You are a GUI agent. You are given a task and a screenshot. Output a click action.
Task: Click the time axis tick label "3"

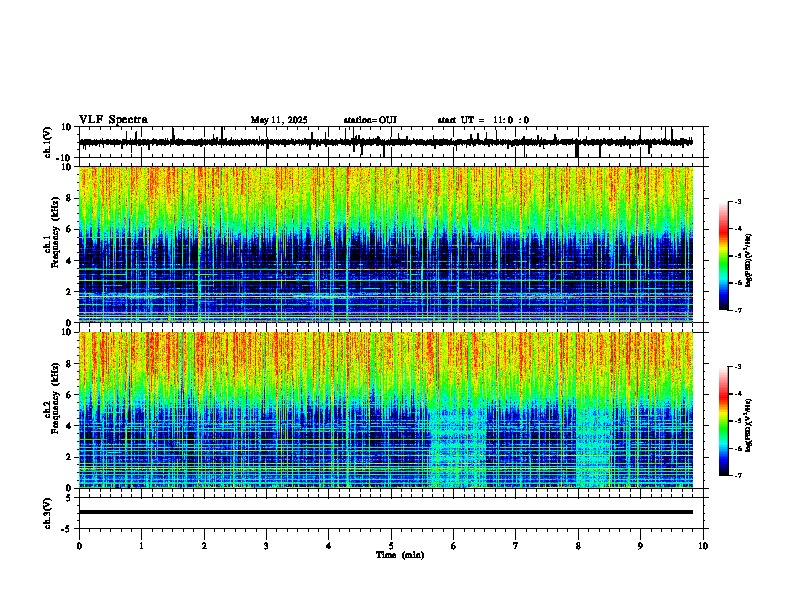click(266, 546)
